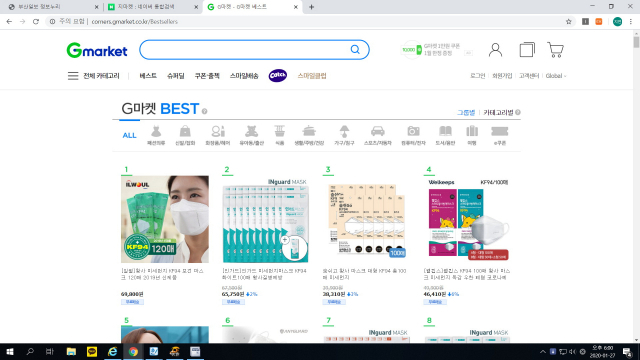This screenshot has height=360, width=640.
Task: Click the purple Catch icon
Action: pos(278,76)
